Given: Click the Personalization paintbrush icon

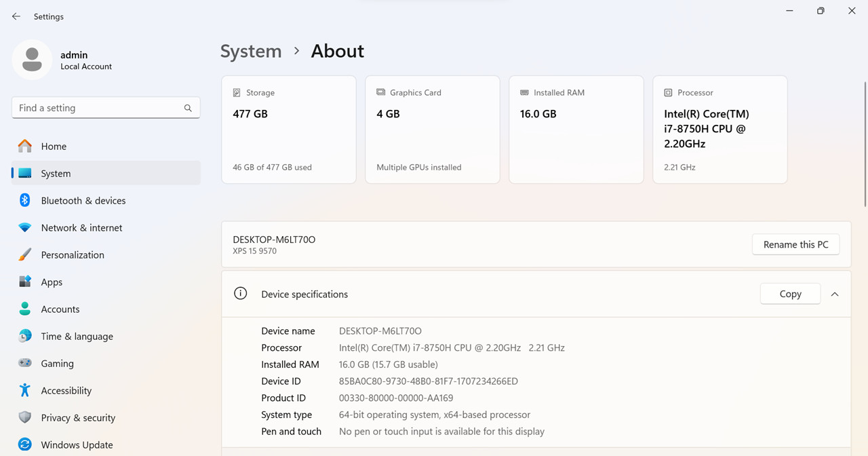Looking at the screenshot, I should [25, 254].
